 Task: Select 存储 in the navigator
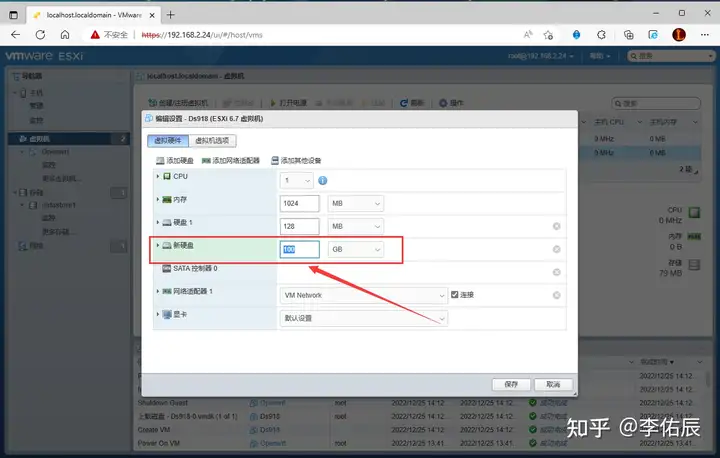click(37, 192)
